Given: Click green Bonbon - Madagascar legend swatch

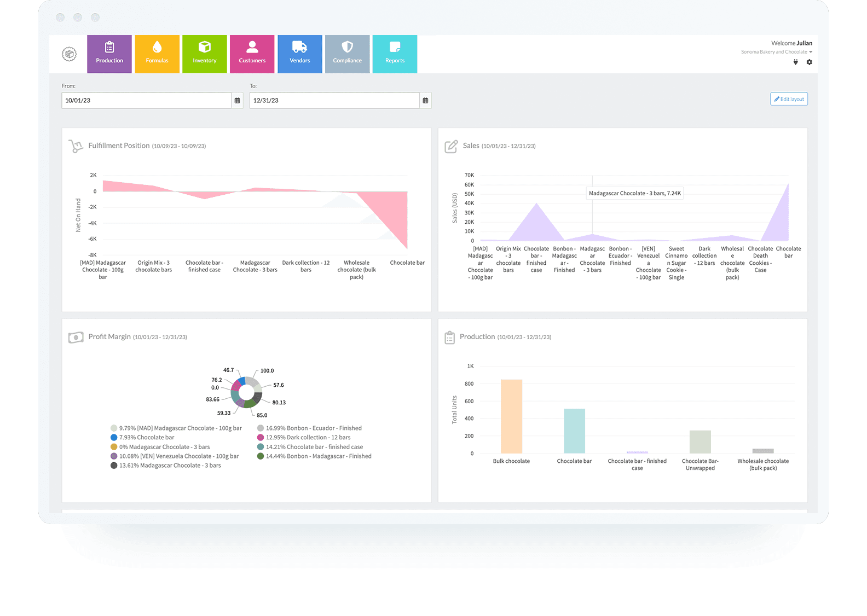Looking at the screenshot, I should (261, 456).
